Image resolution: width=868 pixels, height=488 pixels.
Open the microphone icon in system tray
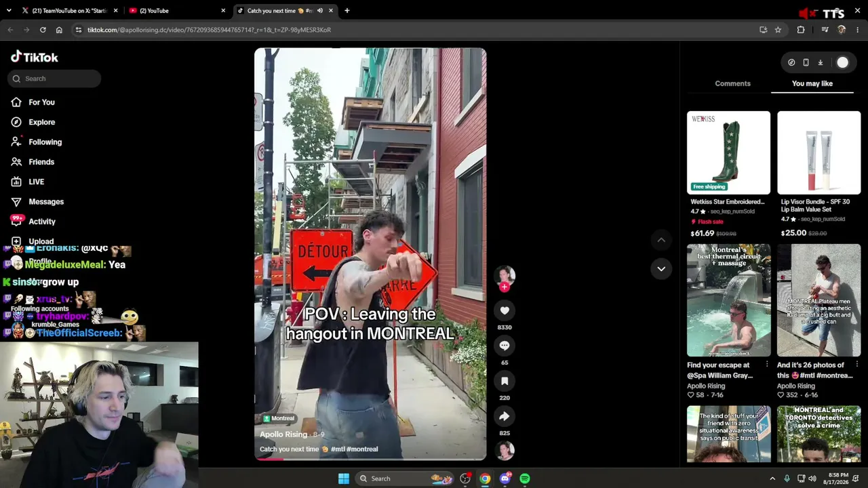click(x=787, y=479)
